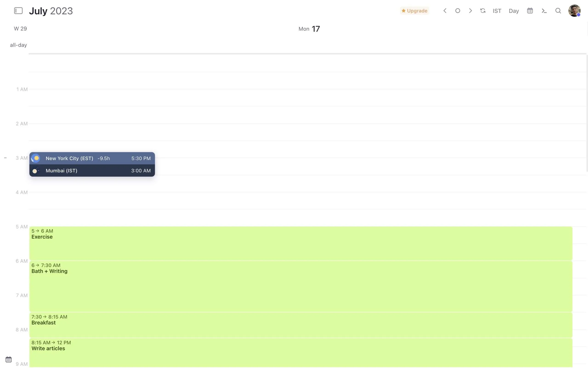Click the W 29 week label
588x368 pixels.
[20, 29]
